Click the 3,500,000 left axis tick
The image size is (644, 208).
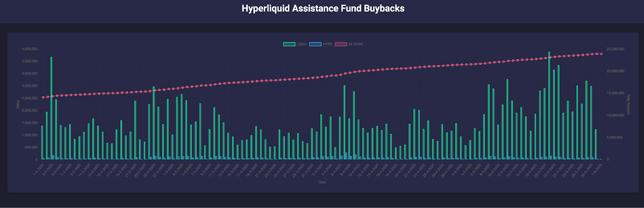(x=29, y=74)
